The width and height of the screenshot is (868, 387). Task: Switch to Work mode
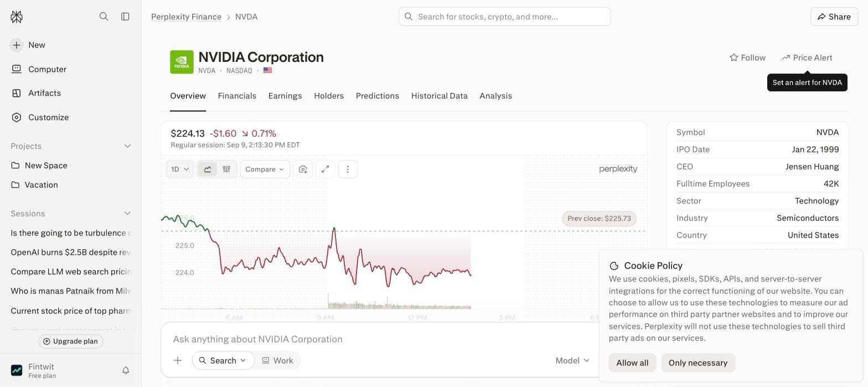[x=277, y=360]
